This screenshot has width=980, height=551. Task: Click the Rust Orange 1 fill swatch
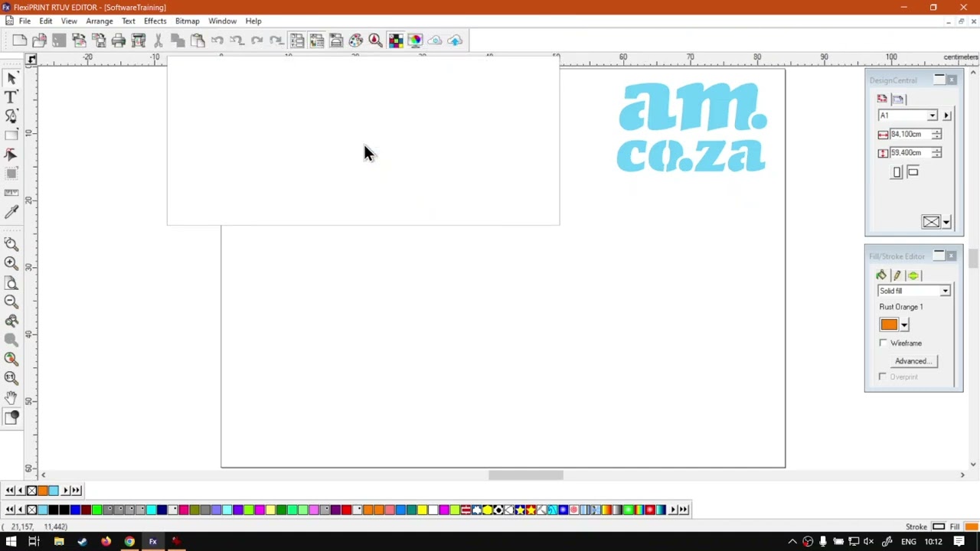tap(889, 324)
